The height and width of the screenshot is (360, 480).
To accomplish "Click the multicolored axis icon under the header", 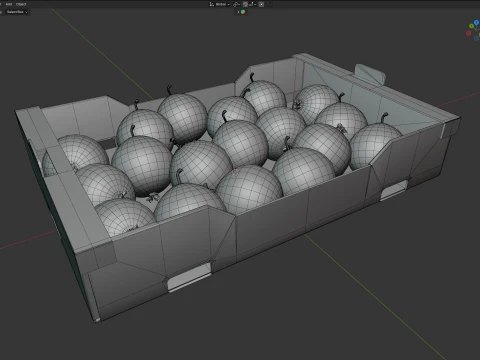I will [x=243, y=12].
